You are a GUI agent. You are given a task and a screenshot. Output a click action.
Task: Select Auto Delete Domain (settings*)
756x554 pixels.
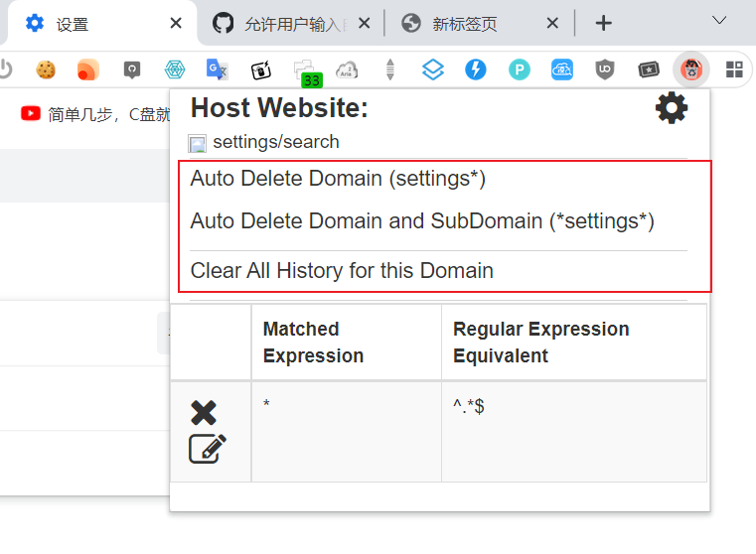coord(338,179)
